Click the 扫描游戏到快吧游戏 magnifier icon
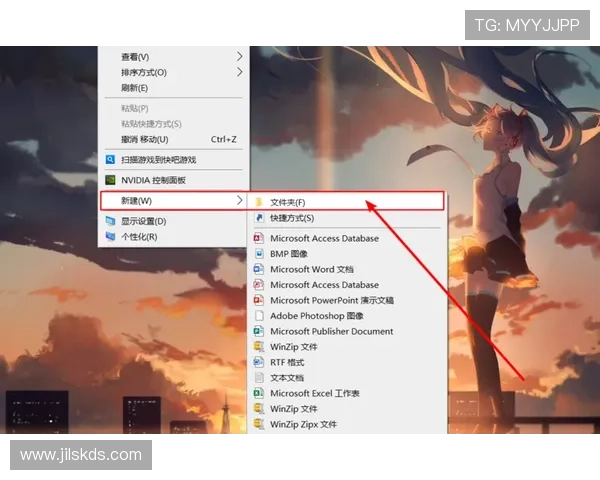 (111, 159)
